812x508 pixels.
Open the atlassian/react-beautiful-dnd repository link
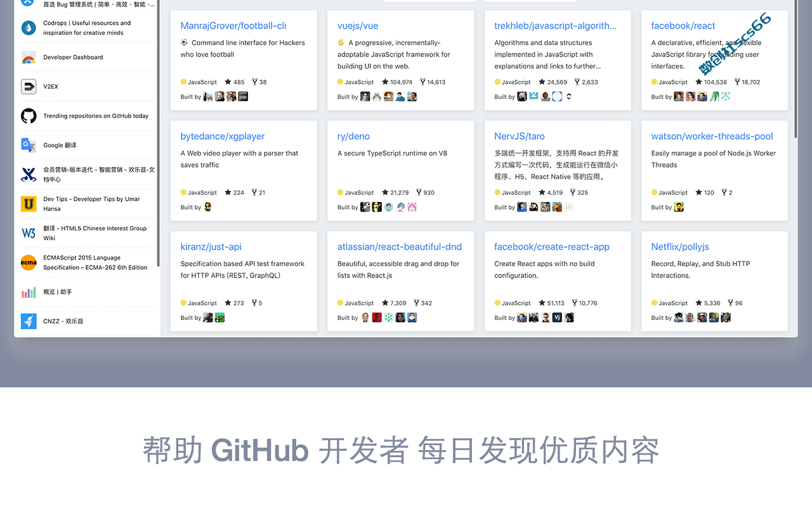(x=400, y=247)
